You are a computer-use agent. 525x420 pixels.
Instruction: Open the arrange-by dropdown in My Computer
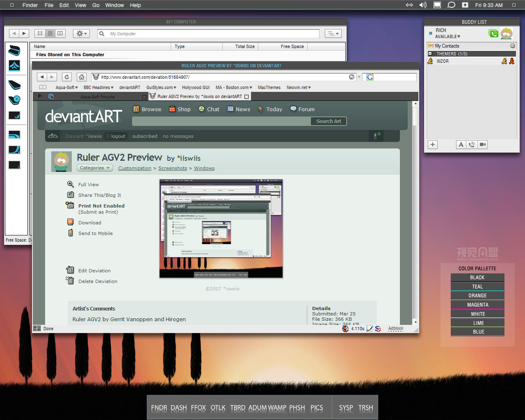pyautogui.click(x=333, y=33)
